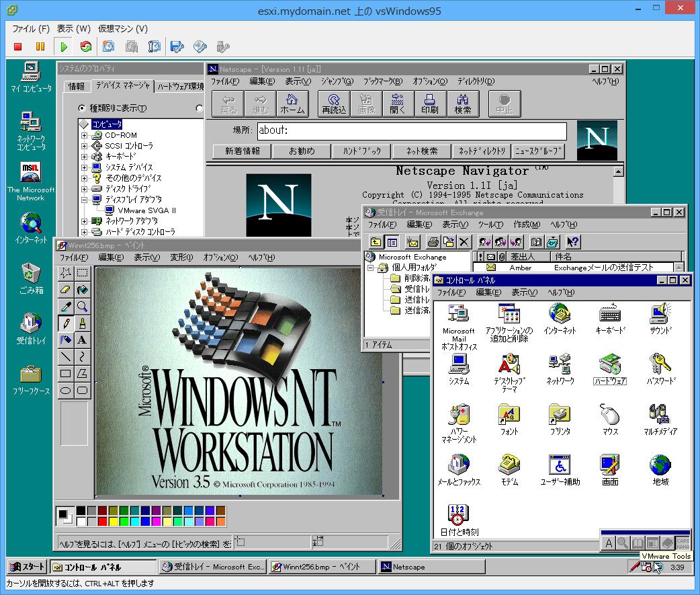Open the 仮想マシン (V) menu
Screen dimensions: 700x595
pos(123,29)
